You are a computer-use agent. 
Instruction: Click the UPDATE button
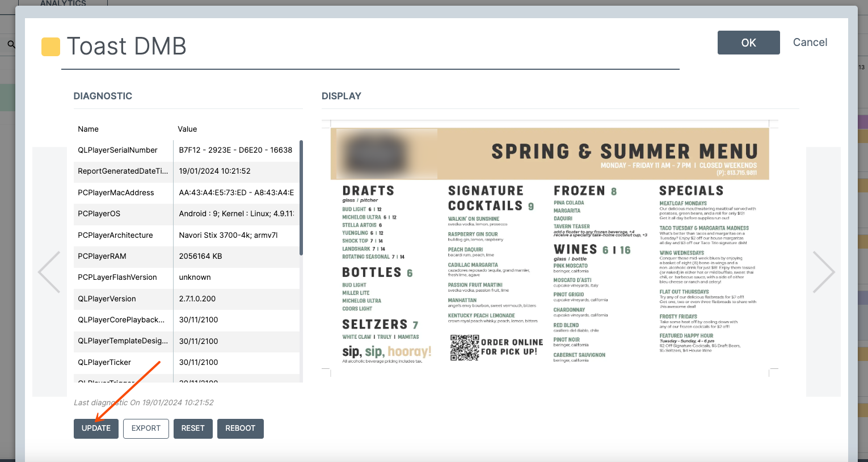coord(96,429)
